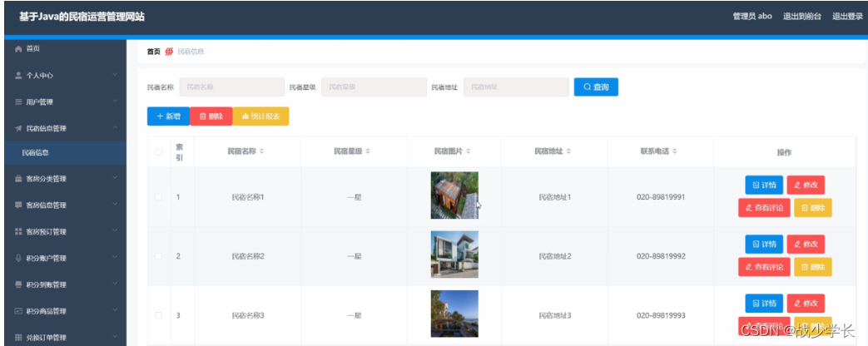This screenshot has width=868, height=346.
Task: Open the 首页 sidebar menu item
Action: point(65,49)
